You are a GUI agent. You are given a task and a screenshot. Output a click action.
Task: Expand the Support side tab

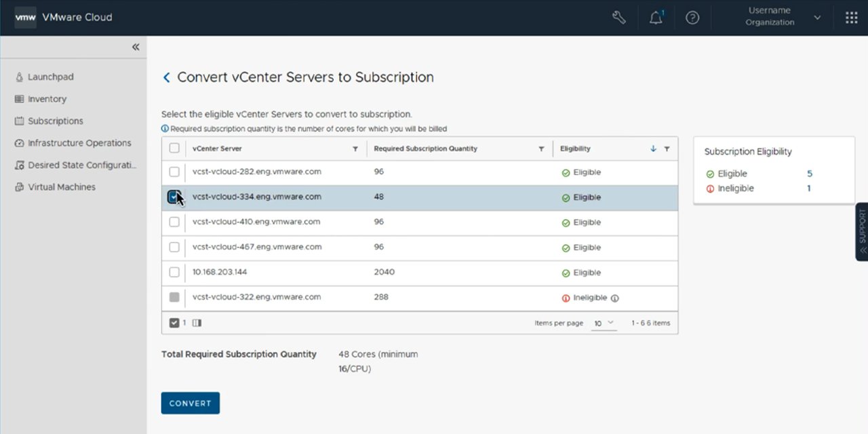(862, 231)
